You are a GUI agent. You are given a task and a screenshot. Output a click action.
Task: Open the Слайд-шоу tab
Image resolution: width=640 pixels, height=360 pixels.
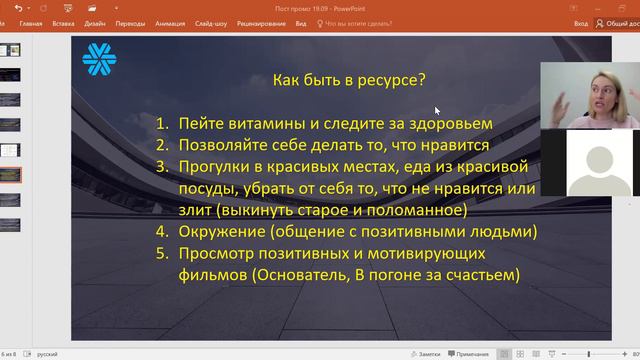[x=211, y=24]
